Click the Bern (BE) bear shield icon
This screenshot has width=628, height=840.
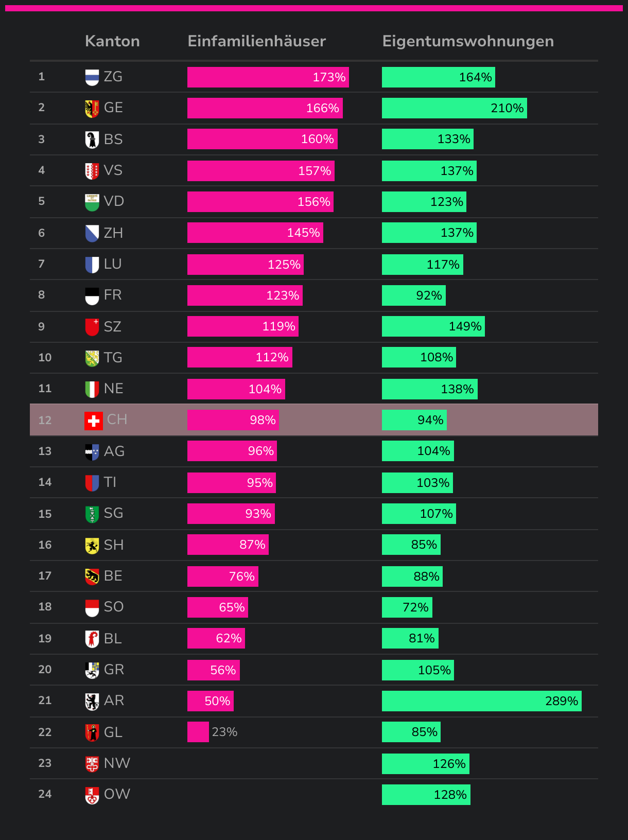(x=92, y=576)
